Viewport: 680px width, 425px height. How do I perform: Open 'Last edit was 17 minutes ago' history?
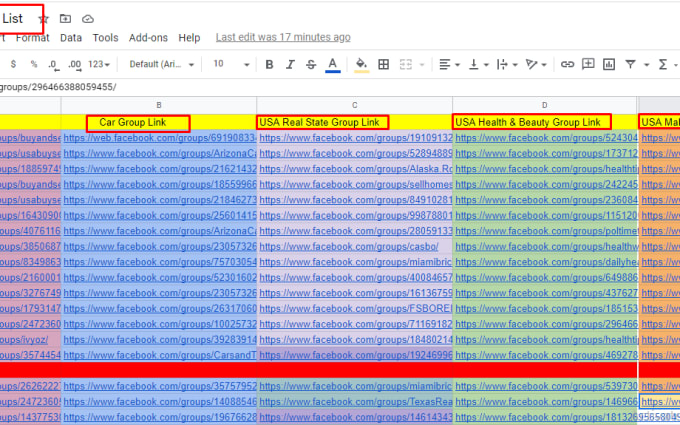[x=283, y=37]
